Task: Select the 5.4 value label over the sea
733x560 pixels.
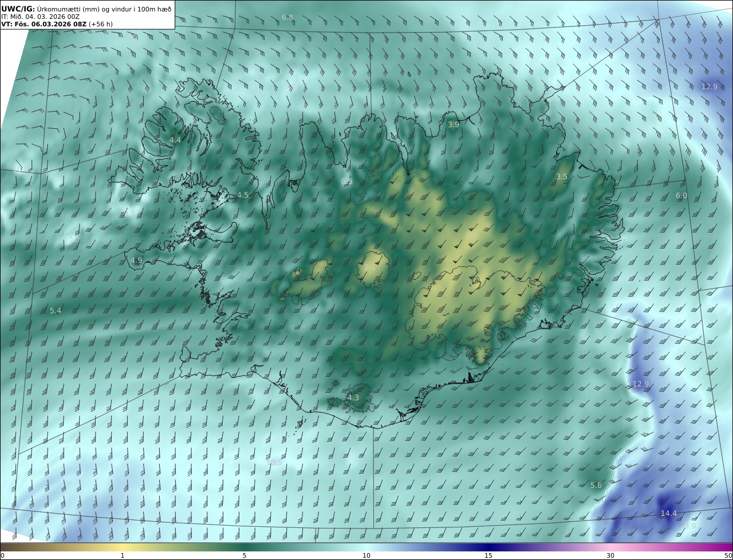Action: pos(56,310)
